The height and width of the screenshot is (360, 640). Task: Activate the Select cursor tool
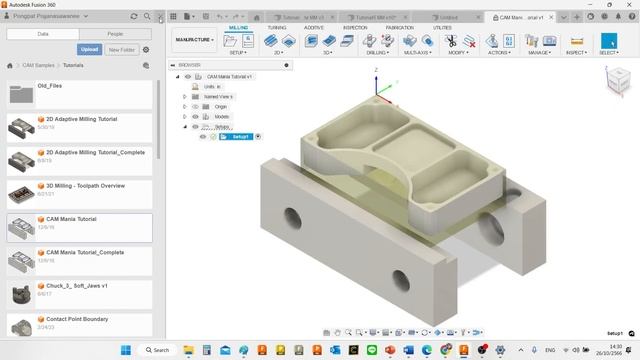[609, 41]
